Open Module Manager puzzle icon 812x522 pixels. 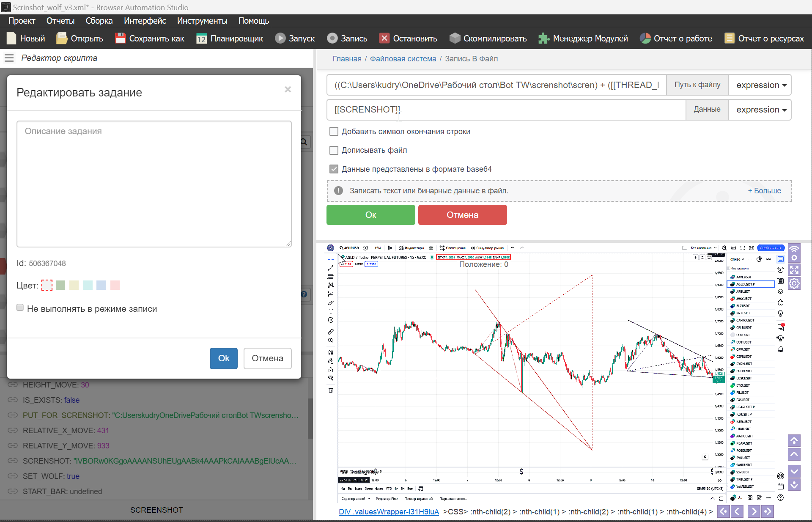[x=544, y=38]
